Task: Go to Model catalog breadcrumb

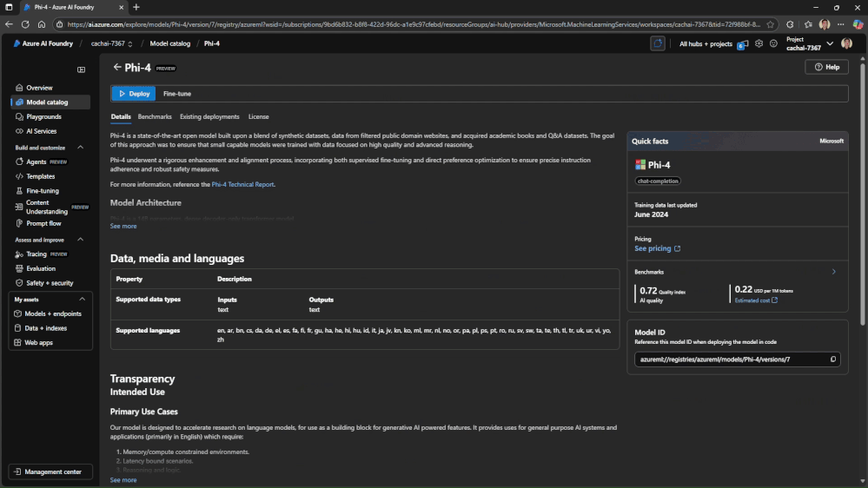Action: [x=170, y=43]
